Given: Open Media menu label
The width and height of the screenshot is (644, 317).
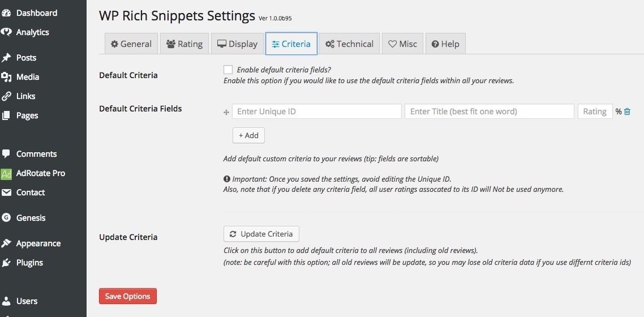Looking at the screenshot, I should click(x=28, y=77).
